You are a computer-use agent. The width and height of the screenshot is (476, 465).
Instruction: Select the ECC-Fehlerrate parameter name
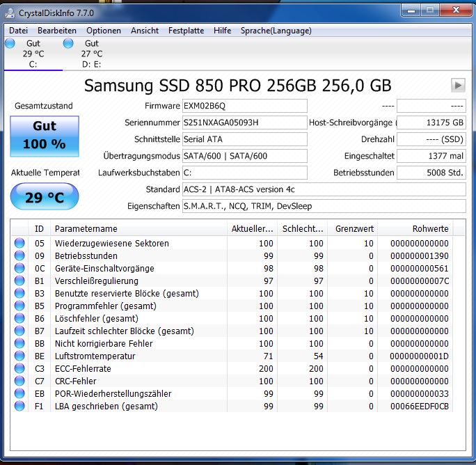(83, 368)
